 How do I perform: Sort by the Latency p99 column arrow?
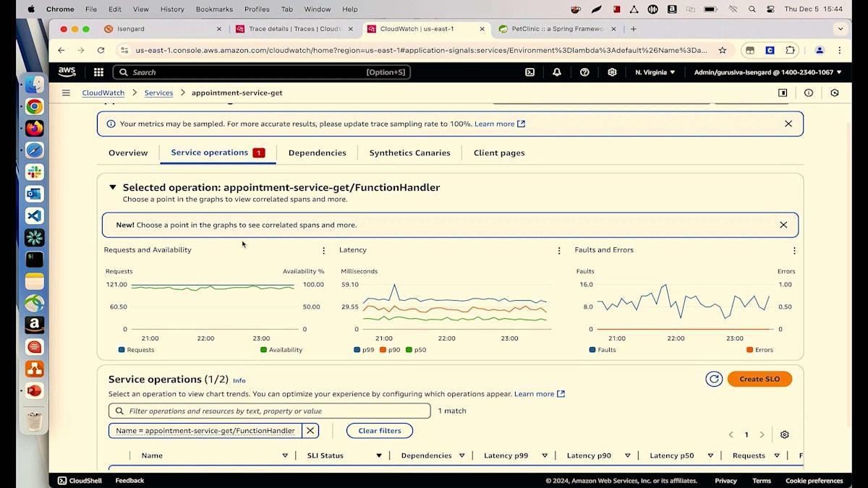tap(545, 455)
